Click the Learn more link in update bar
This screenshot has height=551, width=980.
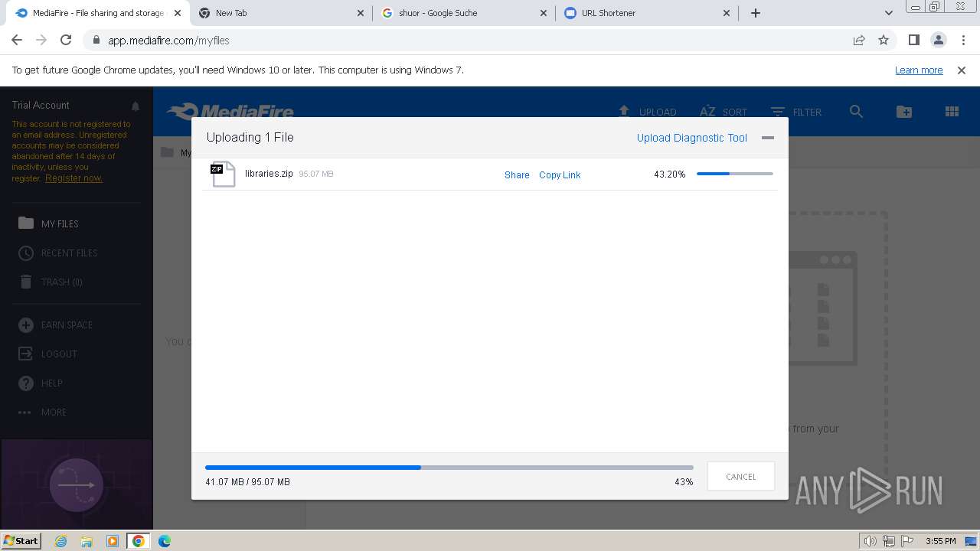tap(919, 70)
